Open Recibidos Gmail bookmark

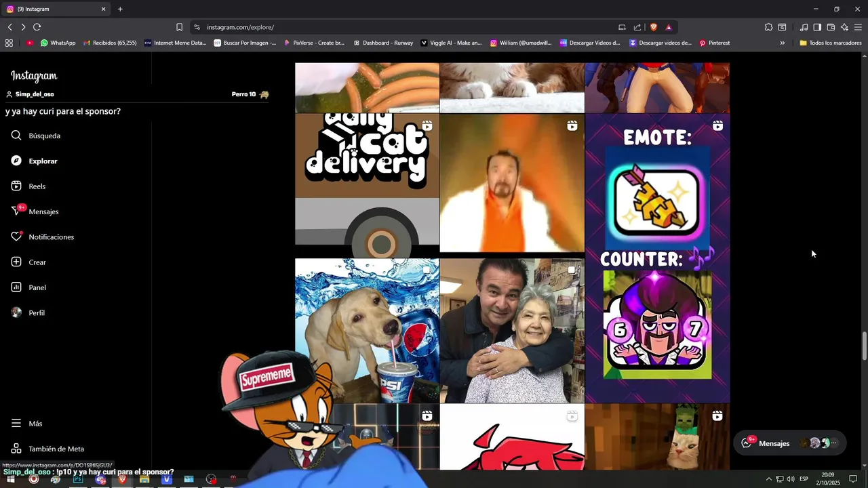[110, 43]
